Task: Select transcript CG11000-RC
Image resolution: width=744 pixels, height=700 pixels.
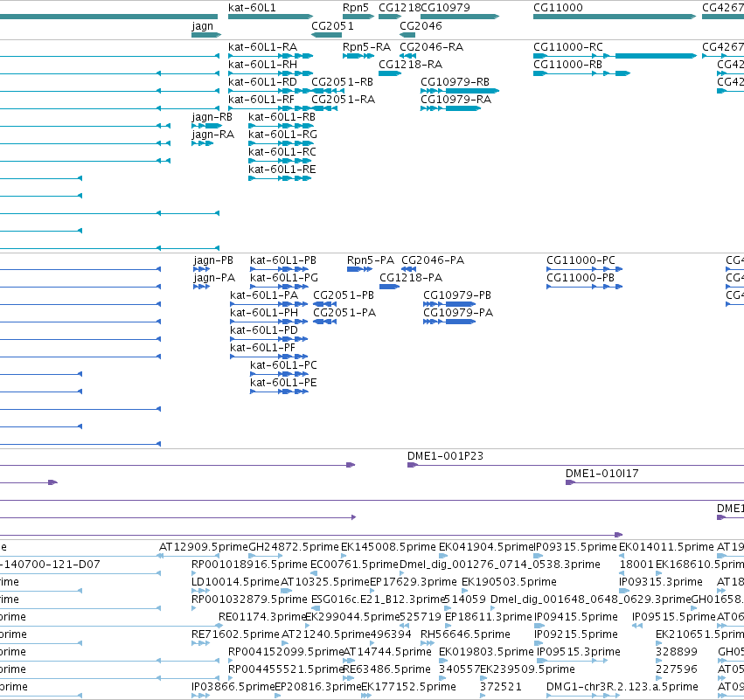Action: (568, 47)
